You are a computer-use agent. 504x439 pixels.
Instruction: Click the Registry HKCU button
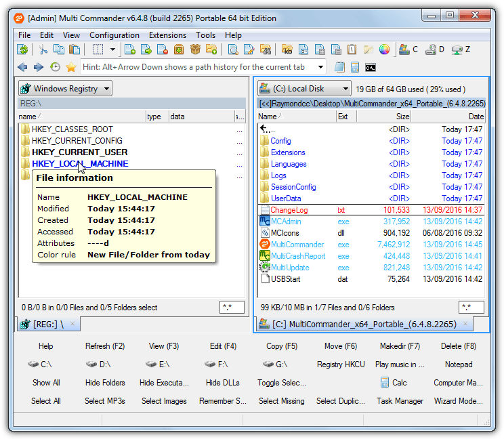click(341, 364)
